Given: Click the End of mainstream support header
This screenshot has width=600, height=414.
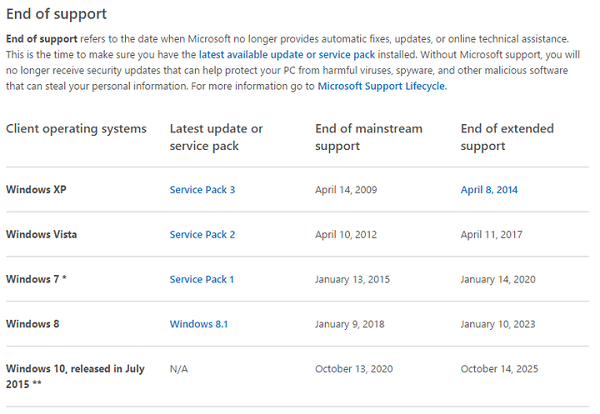Looking at the screenshot, I should tap(368, 137).
